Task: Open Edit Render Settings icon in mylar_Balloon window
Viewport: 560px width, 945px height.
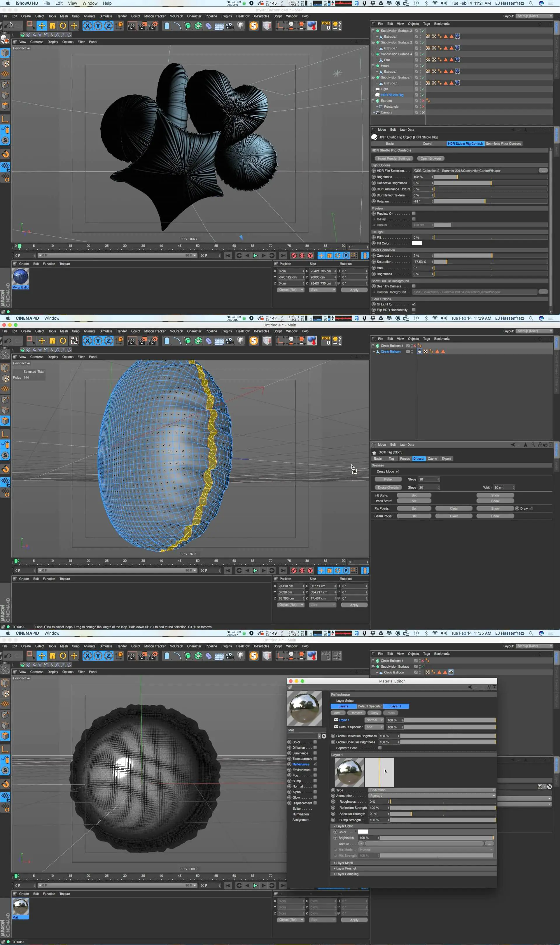Action: [x=153, y=26]
